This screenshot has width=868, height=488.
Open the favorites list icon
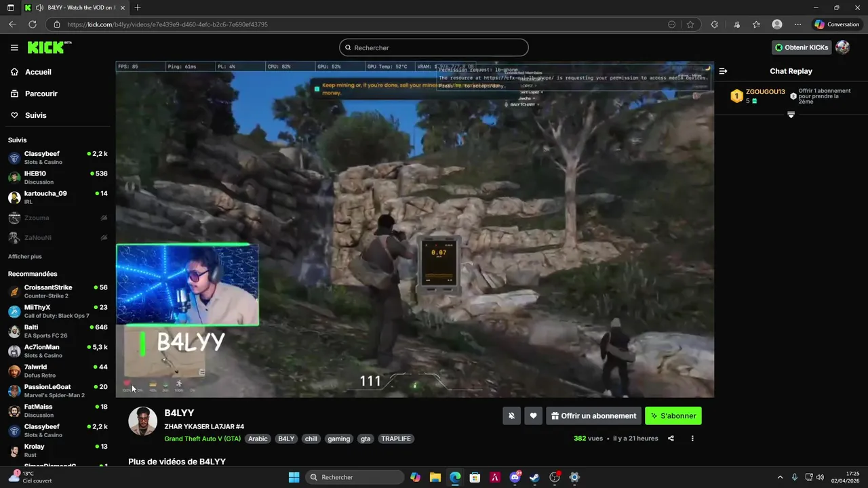pyautogui.click(x=756, y=24)
